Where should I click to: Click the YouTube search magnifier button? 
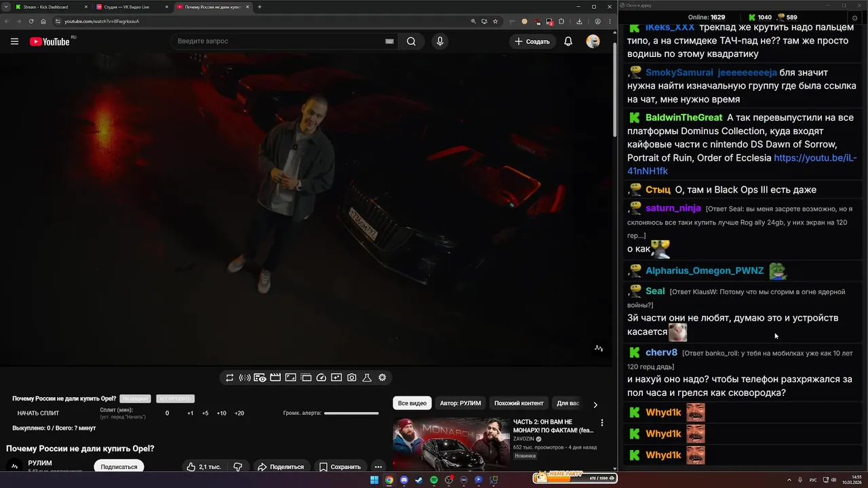pos(412,41)
